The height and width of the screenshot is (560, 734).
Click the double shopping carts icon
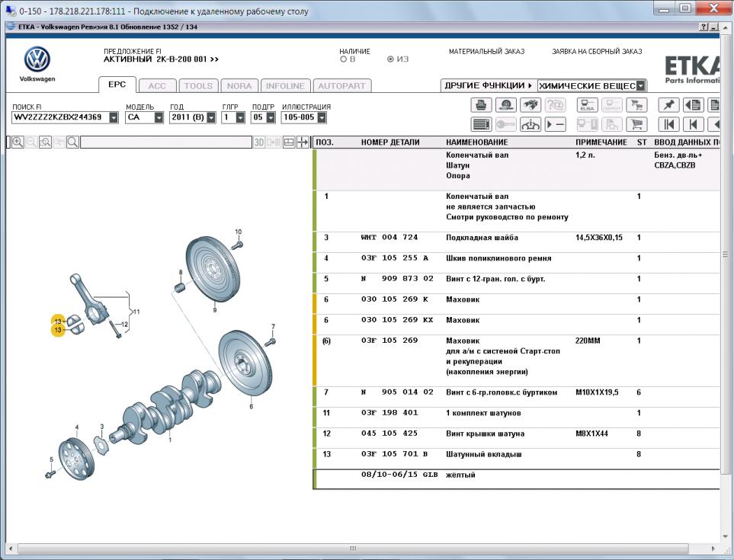point(636,105)
